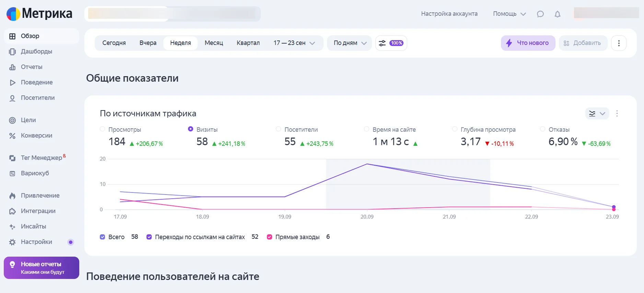Select the Просмотры metric radio button
Screen dimensions: 644x293
click(102, 129)
